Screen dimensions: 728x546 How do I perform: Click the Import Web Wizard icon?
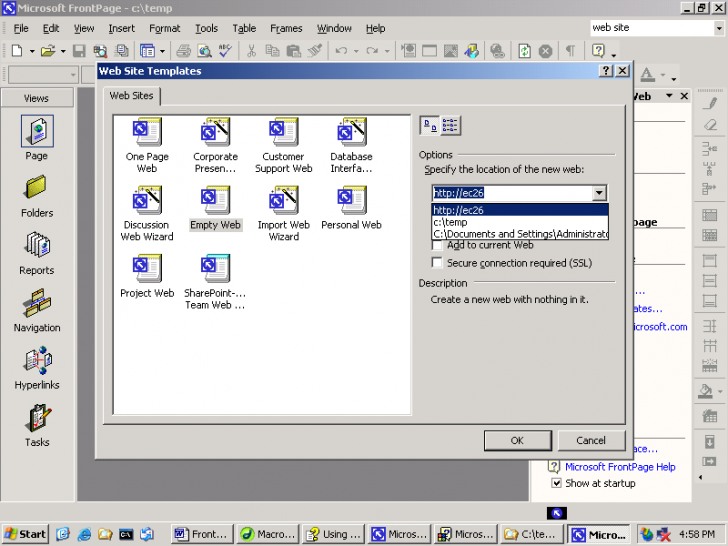pyautogui.click(x=283, y=201)
